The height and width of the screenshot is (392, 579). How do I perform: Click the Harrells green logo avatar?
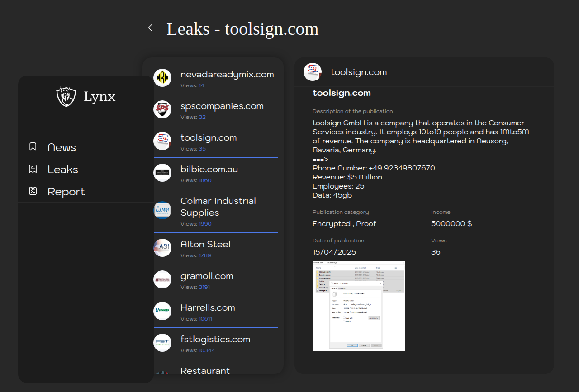[x=162, y=311]
